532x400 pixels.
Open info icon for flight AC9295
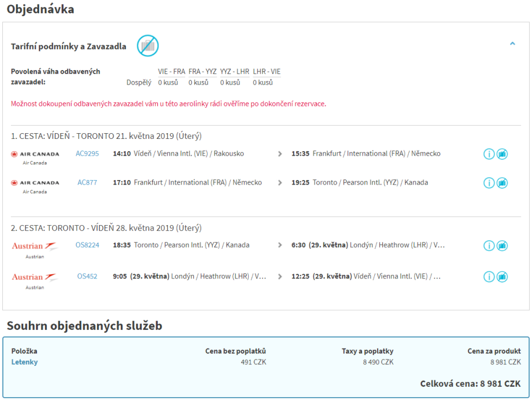coord(489,154)
